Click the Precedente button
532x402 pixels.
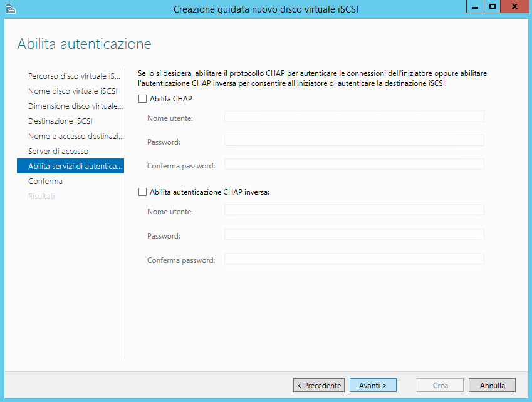(319, 385)
